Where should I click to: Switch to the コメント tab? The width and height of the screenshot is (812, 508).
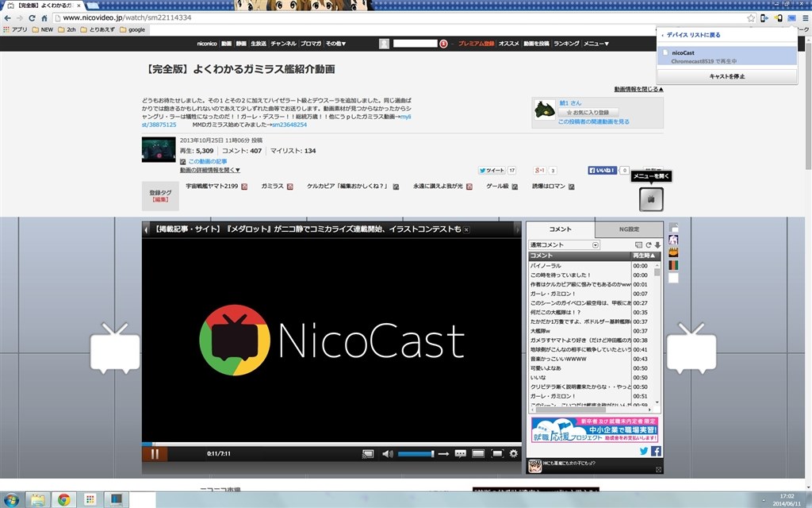(561, 229)
